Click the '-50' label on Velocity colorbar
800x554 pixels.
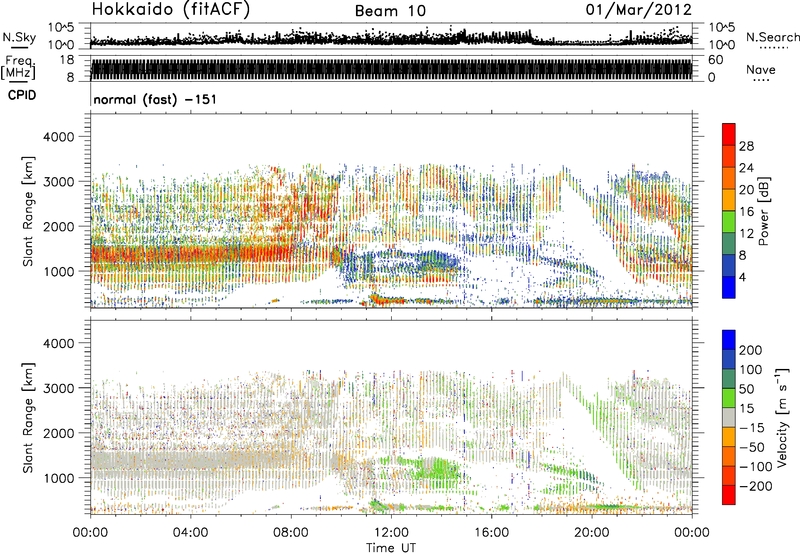coord(752,447)
